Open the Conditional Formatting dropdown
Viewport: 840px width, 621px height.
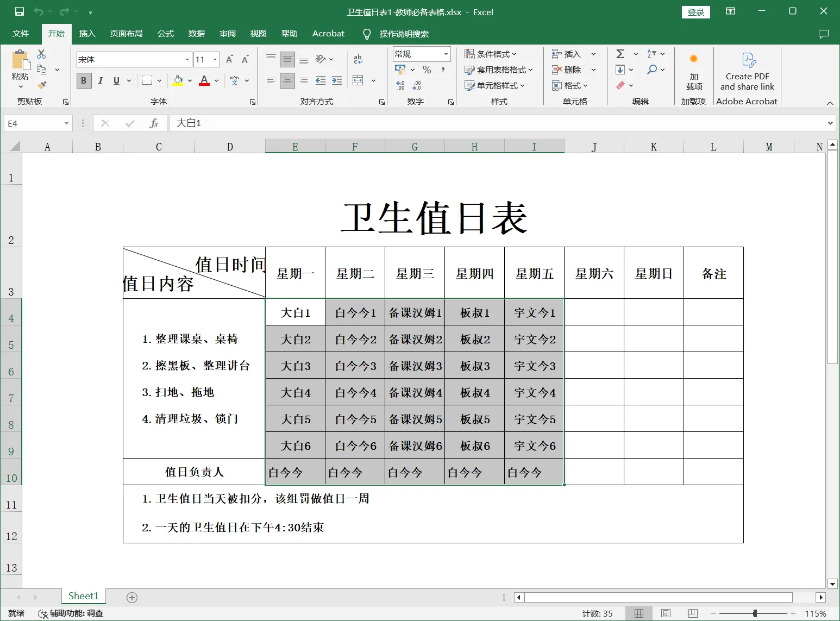tap(491, 54)
